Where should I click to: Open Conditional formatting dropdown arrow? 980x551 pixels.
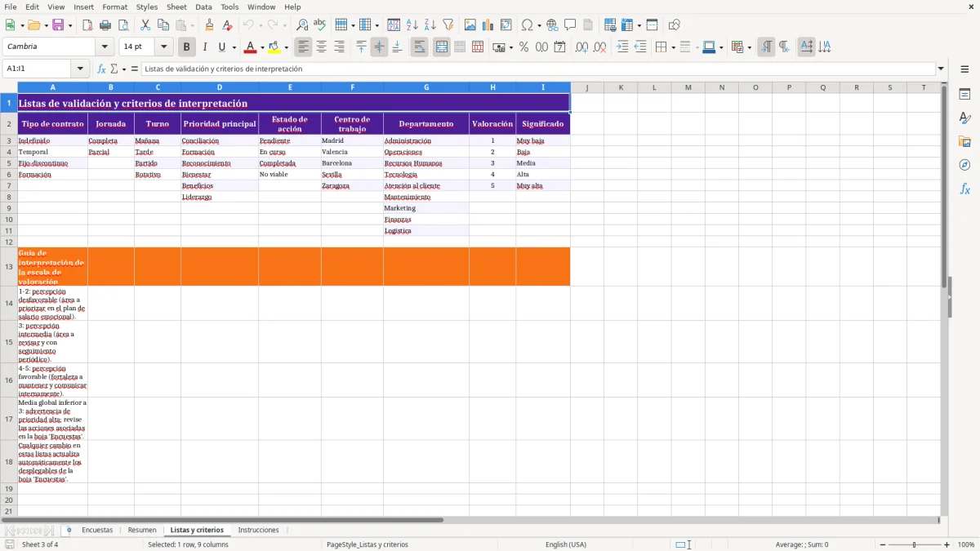point(749,47)
